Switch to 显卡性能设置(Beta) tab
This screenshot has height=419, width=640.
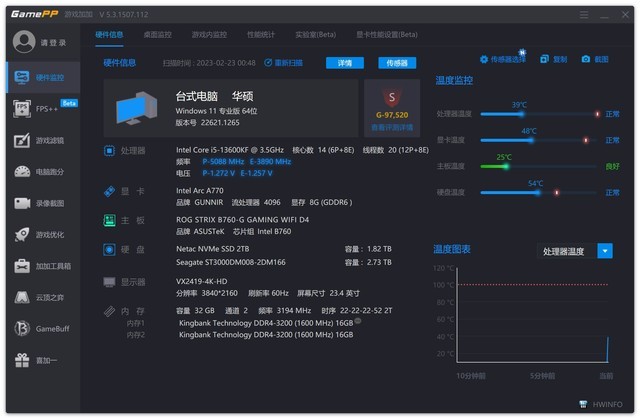point(387,35)
